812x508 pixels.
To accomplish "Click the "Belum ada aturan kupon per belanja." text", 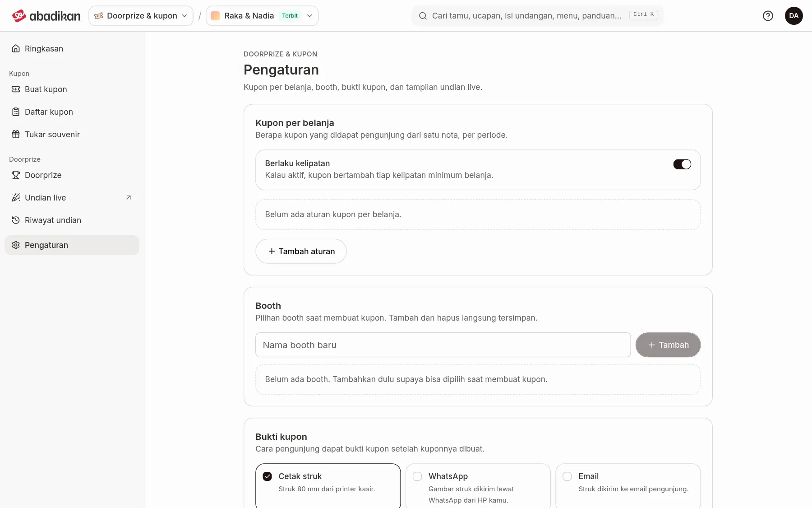I will [333, 214].
